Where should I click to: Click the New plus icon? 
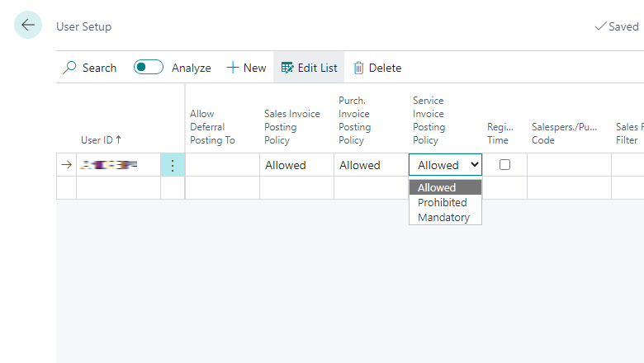pos(233,68)
